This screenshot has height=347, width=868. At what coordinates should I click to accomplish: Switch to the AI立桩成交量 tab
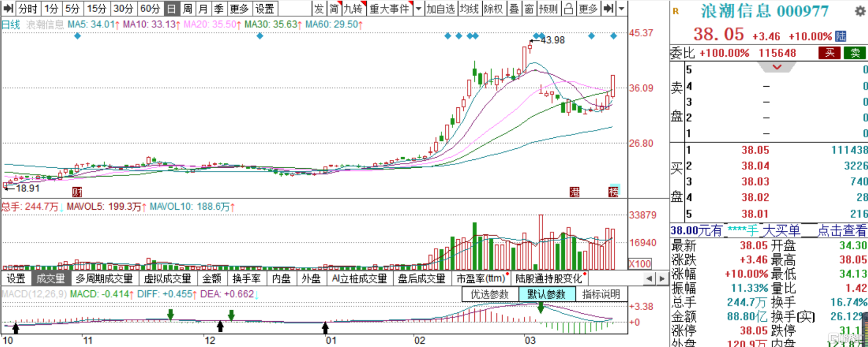[x=360, y=279]
